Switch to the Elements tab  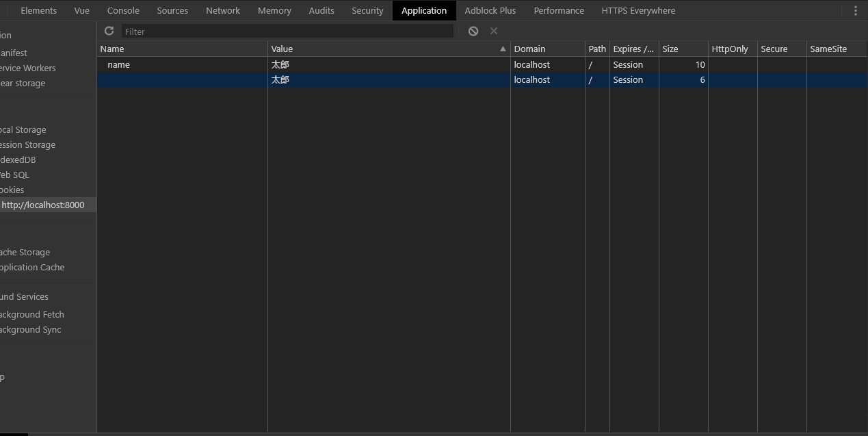tap(38, 10)
